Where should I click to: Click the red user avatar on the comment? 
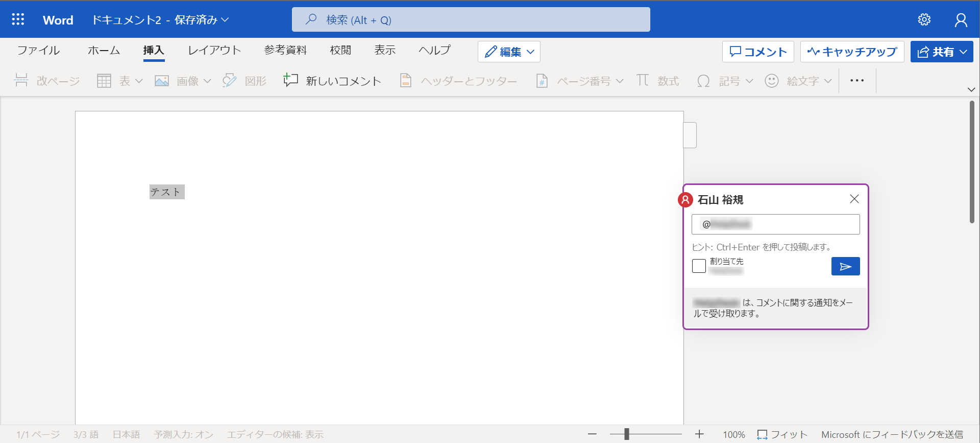point(685,200)
